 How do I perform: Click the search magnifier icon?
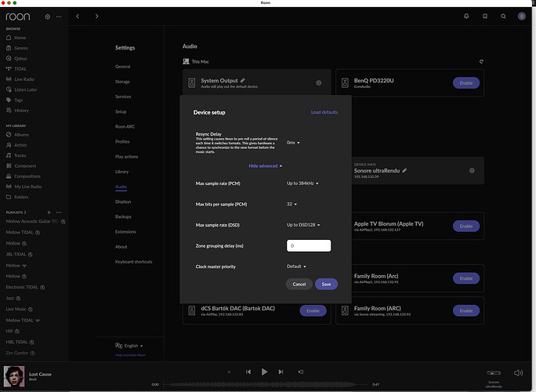[x=503, y=16]
